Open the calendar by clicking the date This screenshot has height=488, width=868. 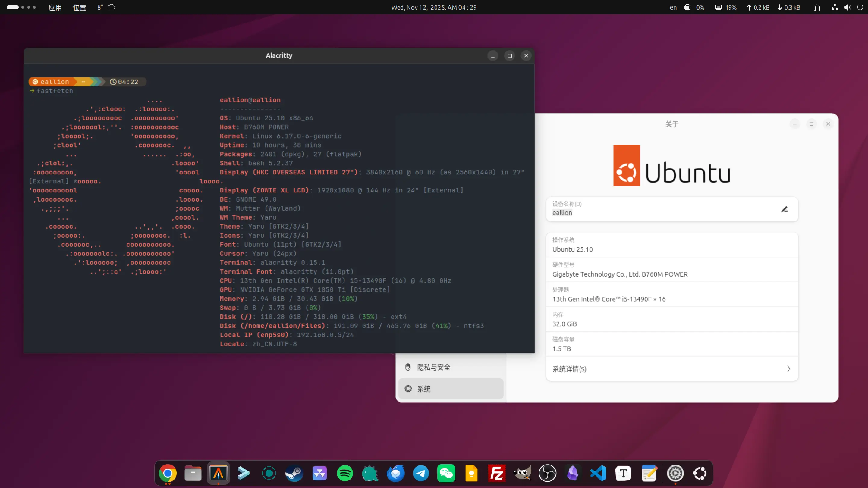[x=434, y=7]
